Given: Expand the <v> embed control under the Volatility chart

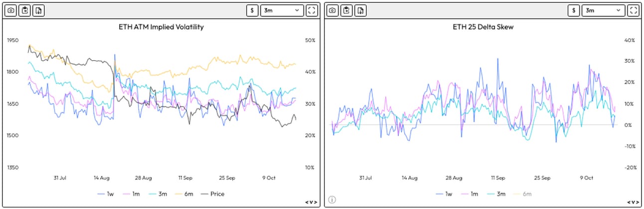Looking at the screenshot, I should pyautogui.click(x=311, y=202).
